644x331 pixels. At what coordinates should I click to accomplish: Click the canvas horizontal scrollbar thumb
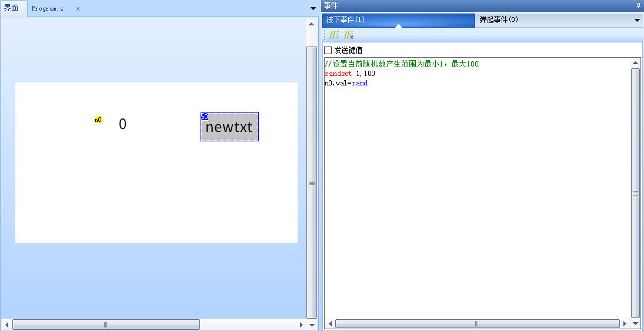(x=106, y=325)
